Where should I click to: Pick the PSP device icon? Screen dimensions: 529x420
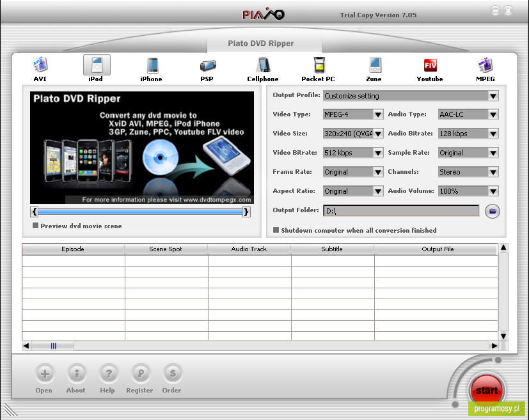[207, 65]
